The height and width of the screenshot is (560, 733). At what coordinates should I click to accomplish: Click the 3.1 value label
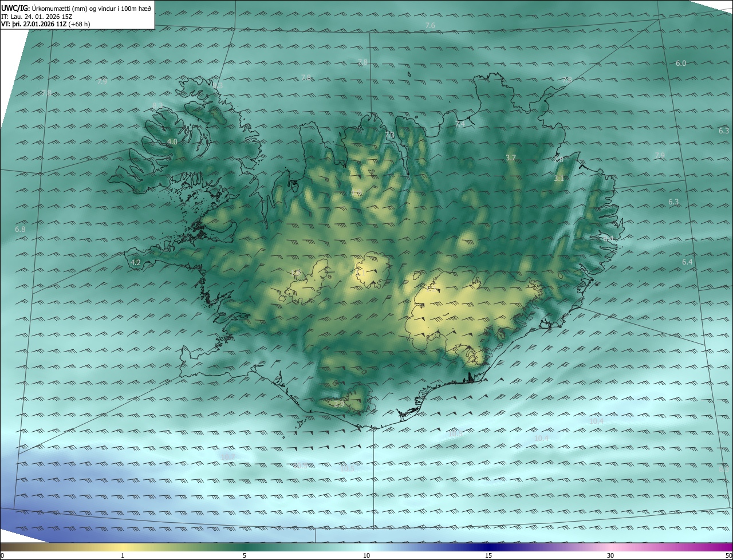[559, 179]
